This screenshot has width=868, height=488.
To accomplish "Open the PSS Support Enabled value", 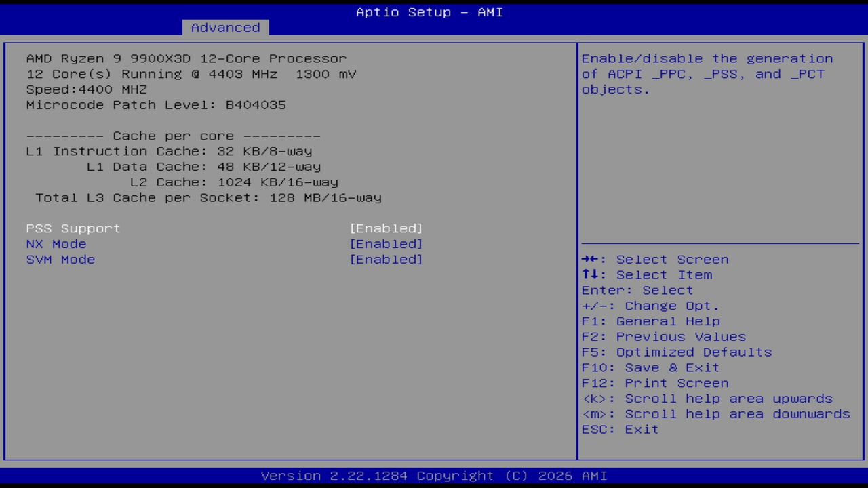I will [386, 228].
